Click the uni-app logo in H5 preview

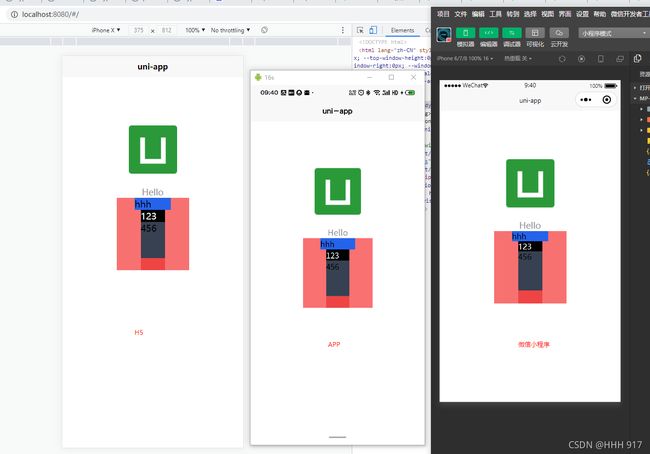(x=153, y=149)
